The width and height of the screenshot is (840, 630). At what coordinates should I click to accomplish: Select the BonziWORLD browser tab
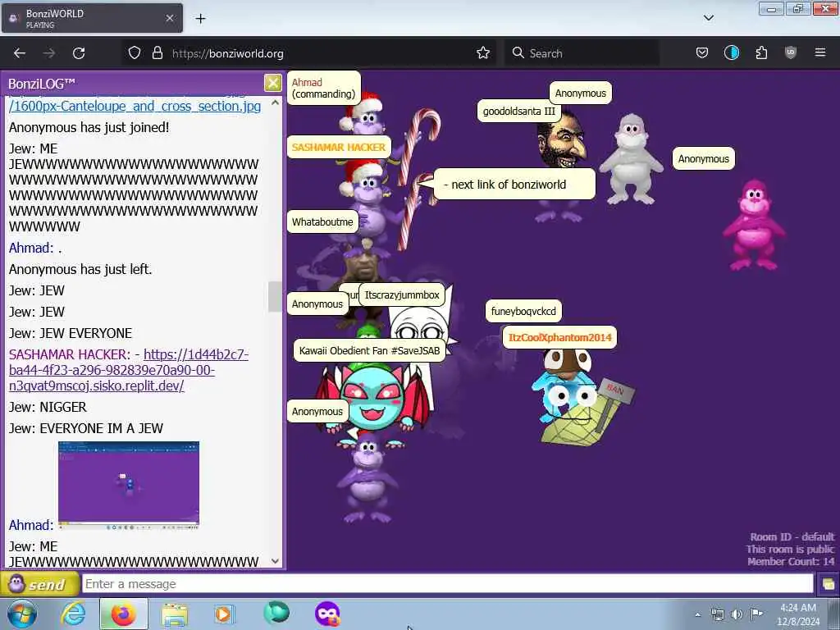click(92, 18)
